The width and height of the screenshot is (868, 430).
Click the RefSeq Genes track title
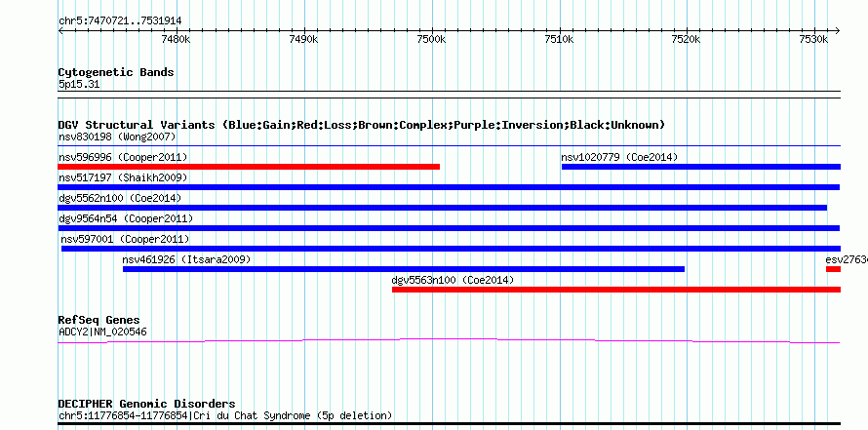pos(99,321)
